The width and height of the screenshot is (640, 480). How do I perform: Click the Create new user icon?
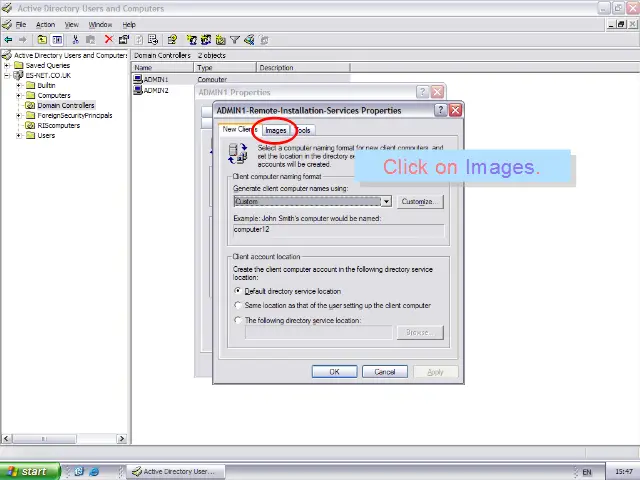(x=191, y=40)
